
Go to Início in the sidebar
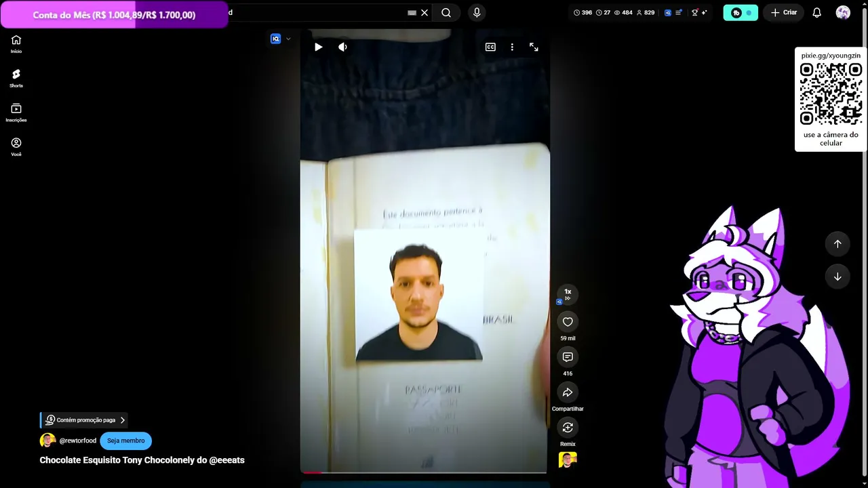(16, 44)
